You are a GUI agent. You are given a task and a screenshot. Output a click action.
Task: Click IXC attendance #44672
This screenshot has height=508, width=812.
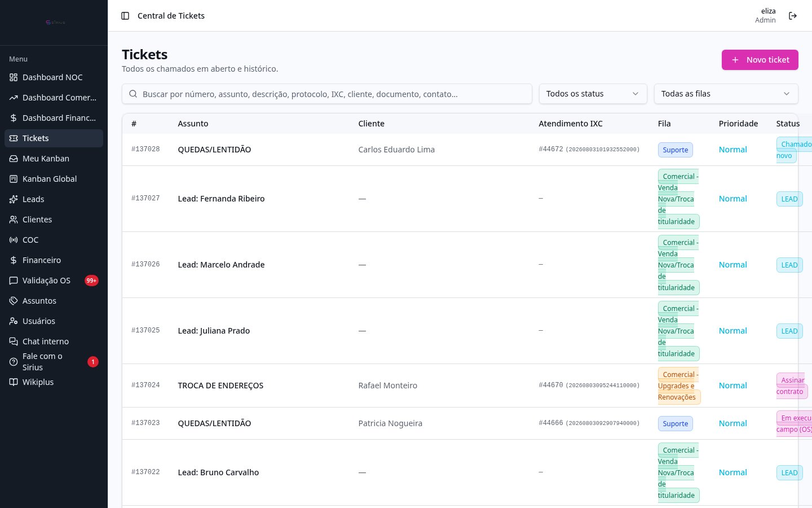coord(589,150)
